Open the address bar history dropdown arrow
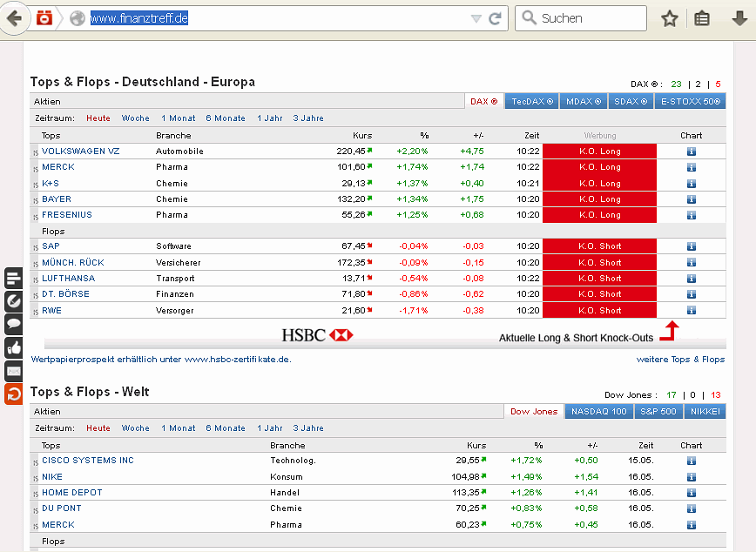This screenshot has width=756, height=552. coord(476,19)
